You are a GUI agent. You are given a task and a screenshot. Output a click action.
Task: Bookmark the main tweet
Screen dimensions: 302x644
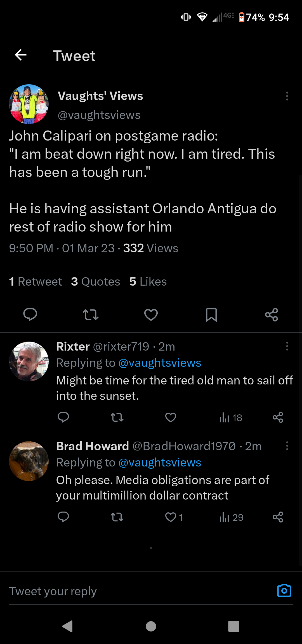pos(211,314)
